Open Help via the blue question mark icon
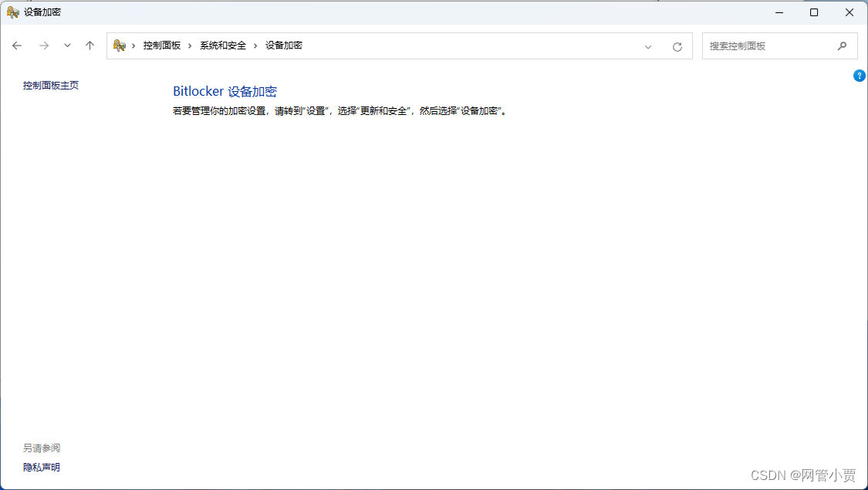This screenshot has width=868, height=490. click(x=859, y=76)
